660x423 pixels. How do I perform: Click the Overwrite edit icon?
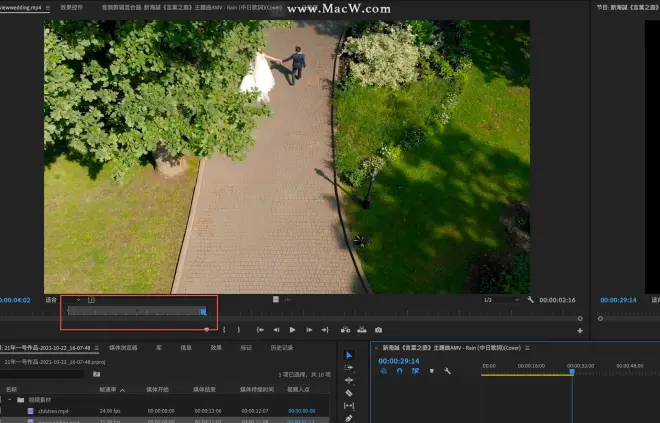(x=362, y=330)
